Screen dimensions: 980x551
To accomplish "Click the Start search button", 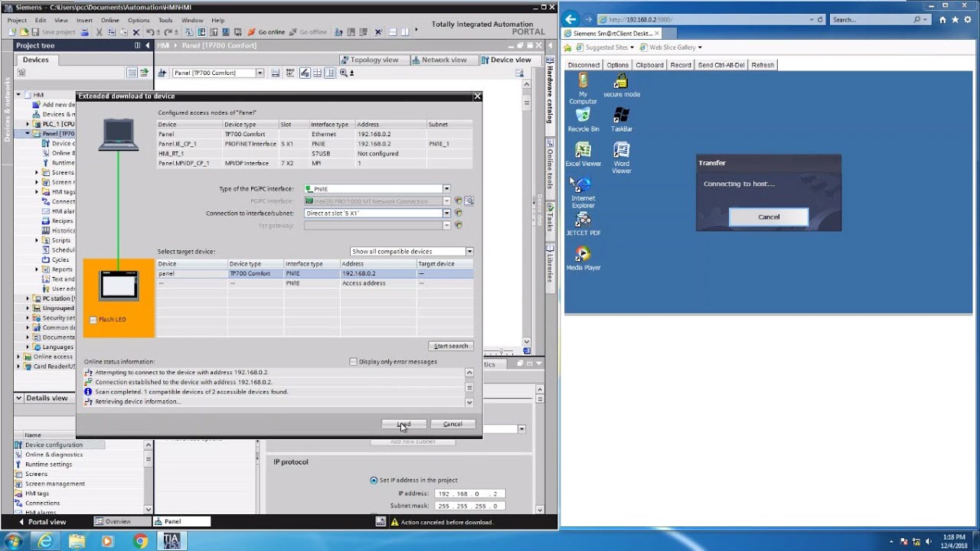I will click(x=451, y=346).
